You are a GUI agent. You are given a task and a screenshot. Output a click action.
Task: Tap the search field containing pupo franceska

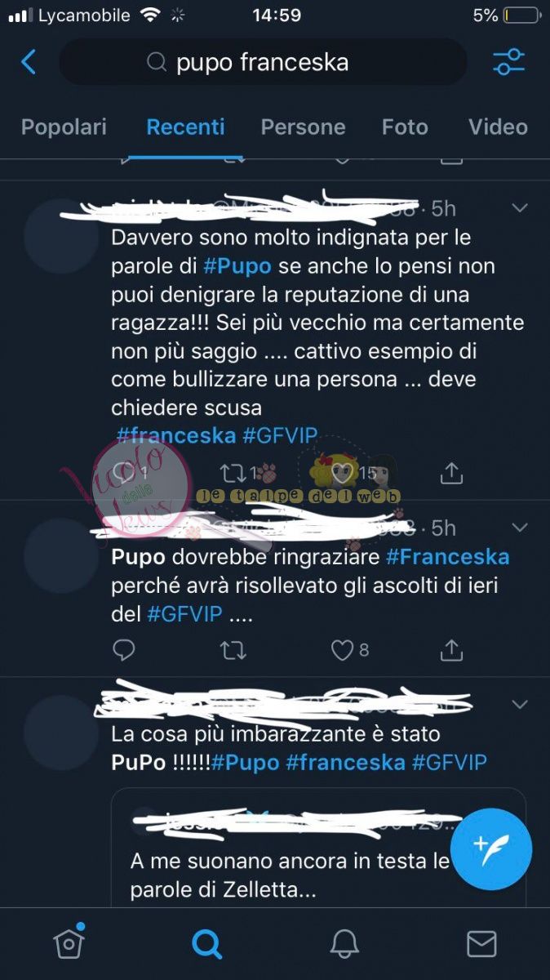[263, 62]
